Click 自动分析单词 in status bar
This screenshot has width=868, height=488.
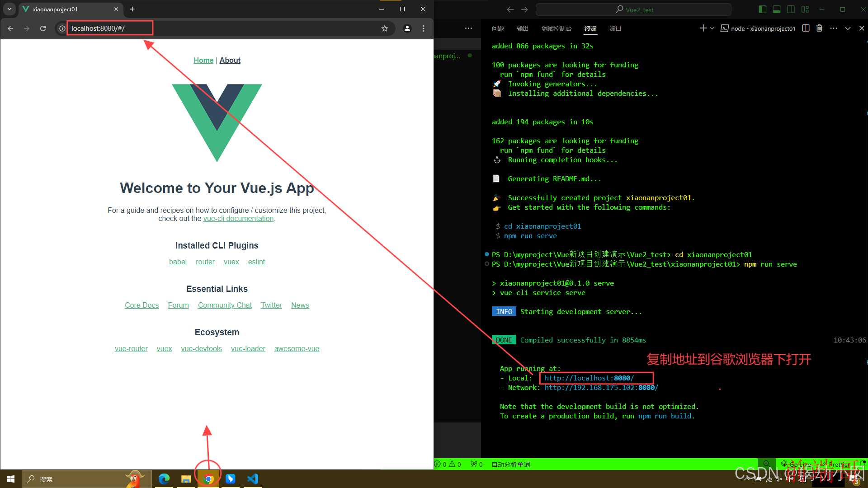pyautogui.click(x=510, y=464)
